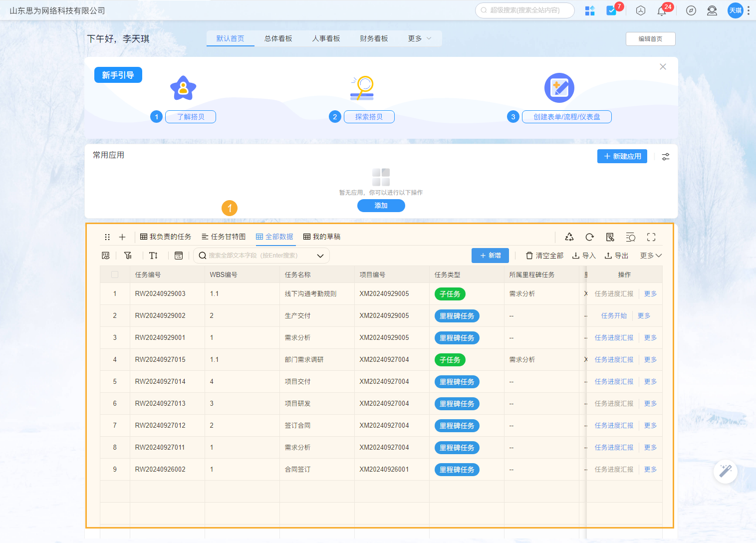This screenshot has height=543, width=756.
Task: Open the row display settings icon beside search
Action: pos(179,255)
